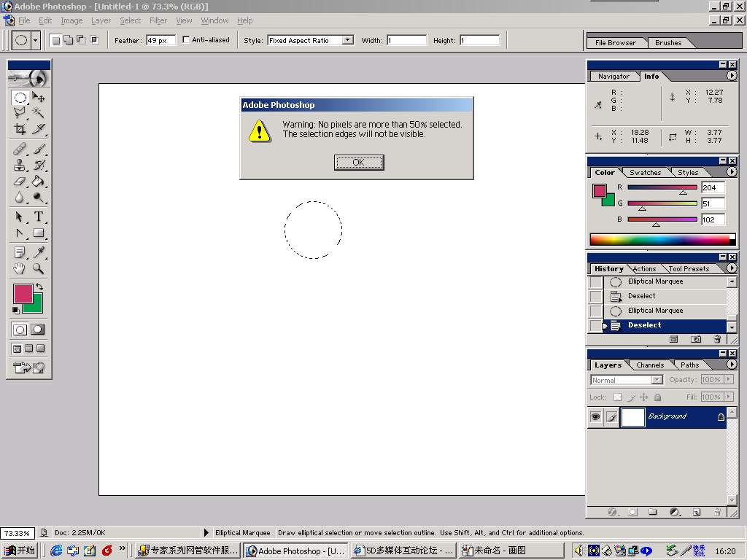Select the Eraser tool

point(20,182)
